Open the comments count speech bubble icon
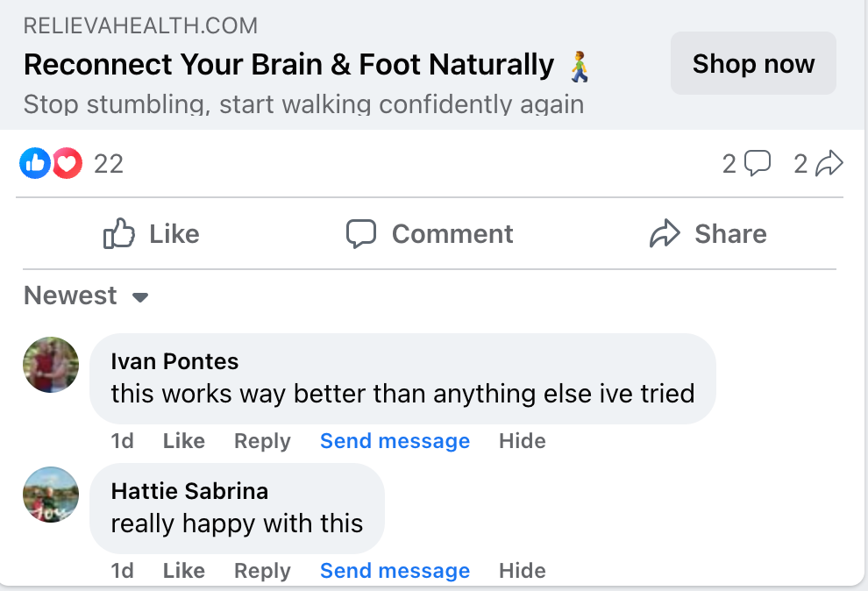868x591 pixels. click(758, 163)
